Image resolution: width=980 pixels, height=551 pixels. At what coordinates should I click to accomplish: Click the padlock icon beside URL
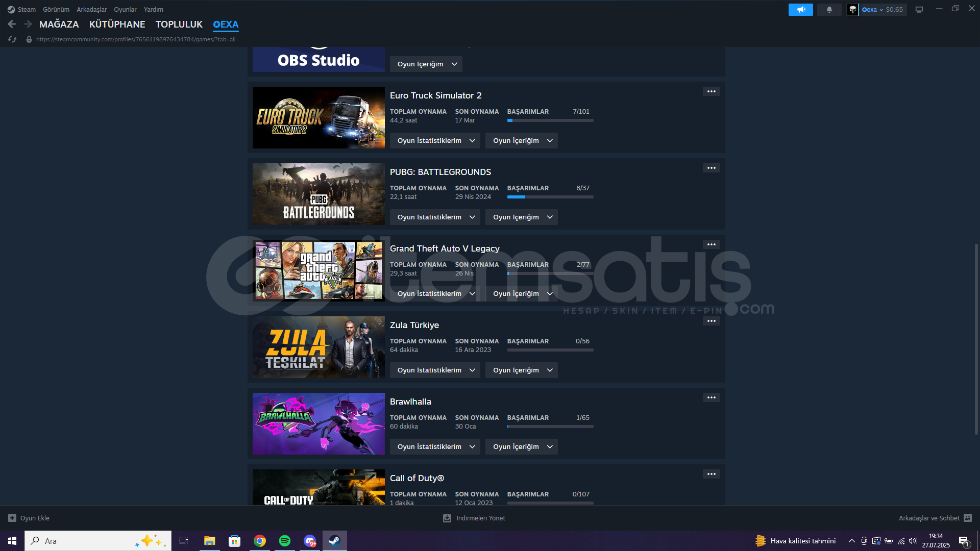[29, 39]
